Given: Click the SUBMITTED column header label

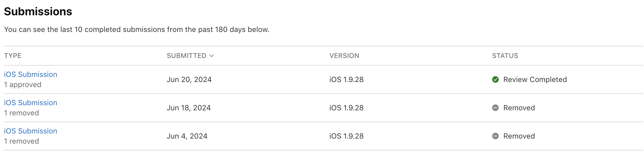Looking at the screenshot, I should click(x=186, y=56).
